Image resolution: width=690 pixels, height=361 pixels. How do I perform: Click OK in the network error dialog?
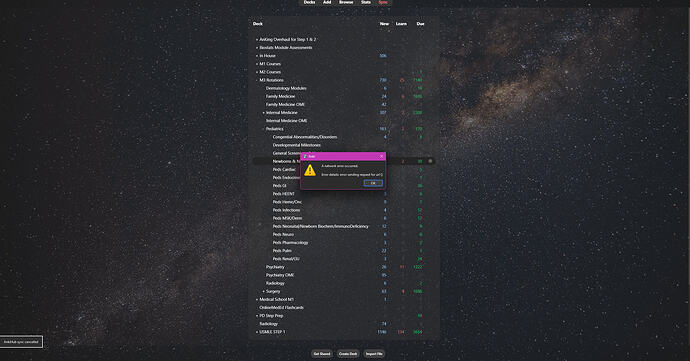(x=373, y=183)
